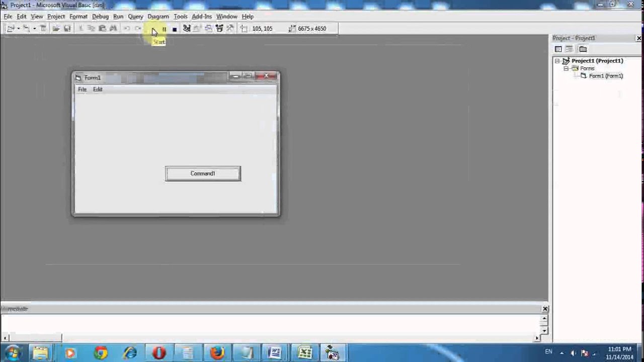Open the Project Explorer toolbar icon

187,29
